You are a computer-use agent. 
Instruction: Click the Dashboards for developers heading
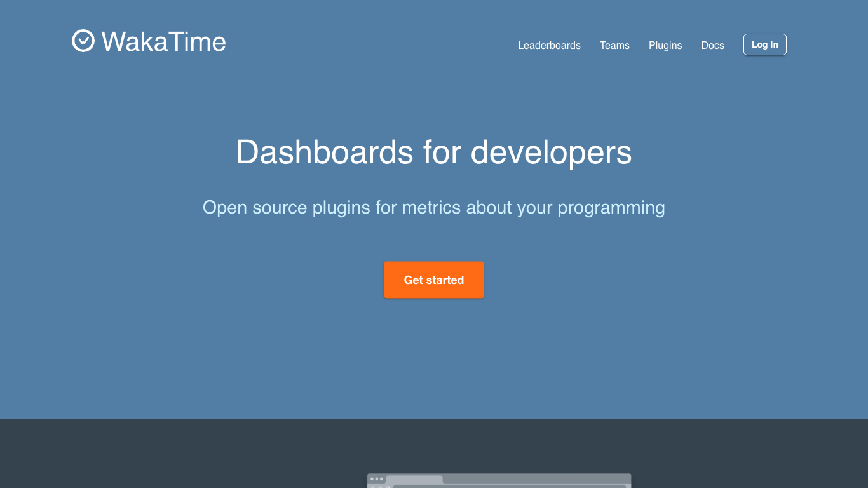click(434, 152)
